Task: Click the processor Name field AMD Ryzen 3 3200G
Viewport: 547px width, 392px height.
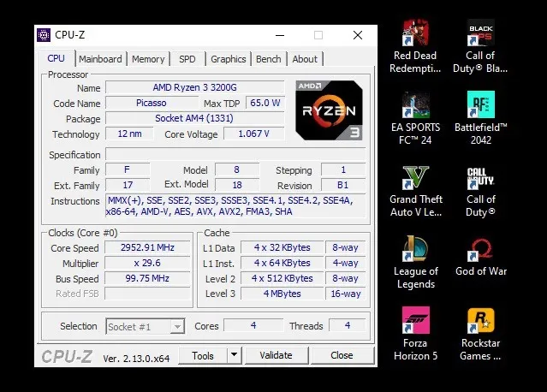Action: (x=194, y=87)
